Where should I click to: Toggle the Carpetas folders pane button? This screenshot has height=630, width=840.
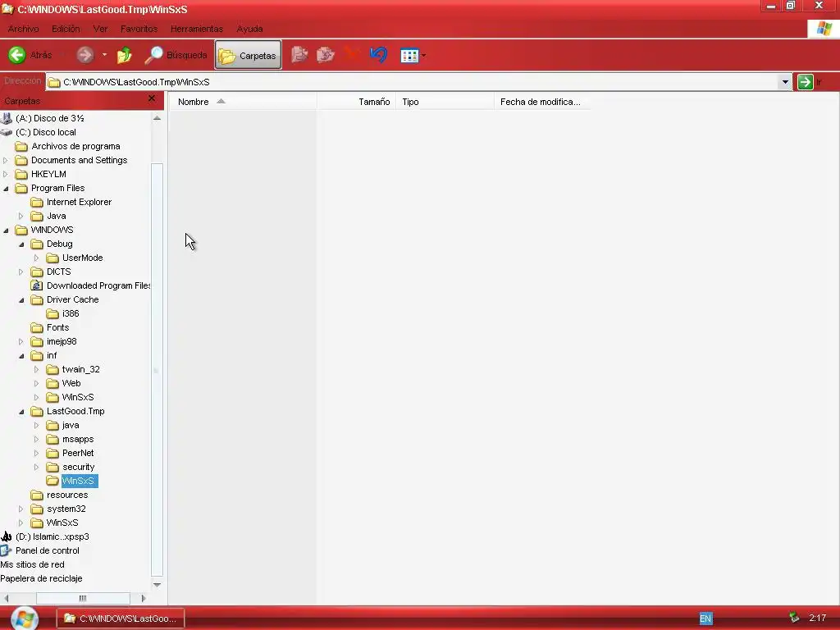pos(248,55)
